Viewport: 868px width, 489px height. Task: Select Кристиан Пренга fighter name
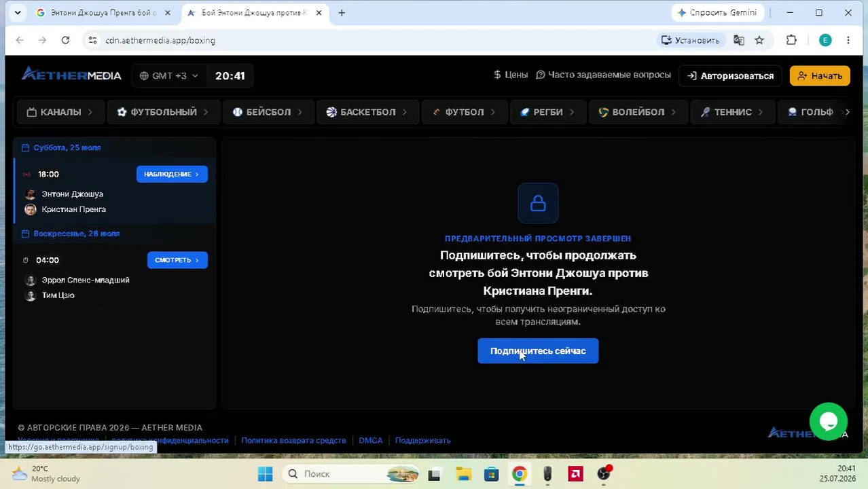click(73, 209)
